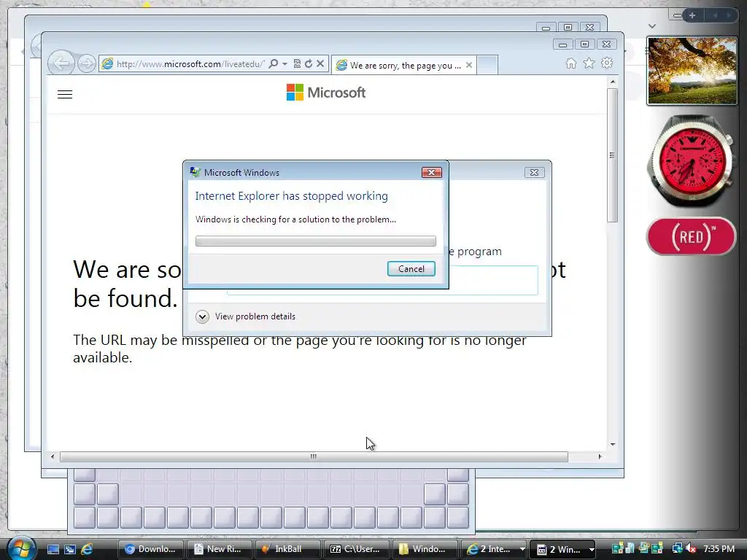Click the horizontal scrollbar thumb
747x560 pixels.
click(x=314, y=456)
